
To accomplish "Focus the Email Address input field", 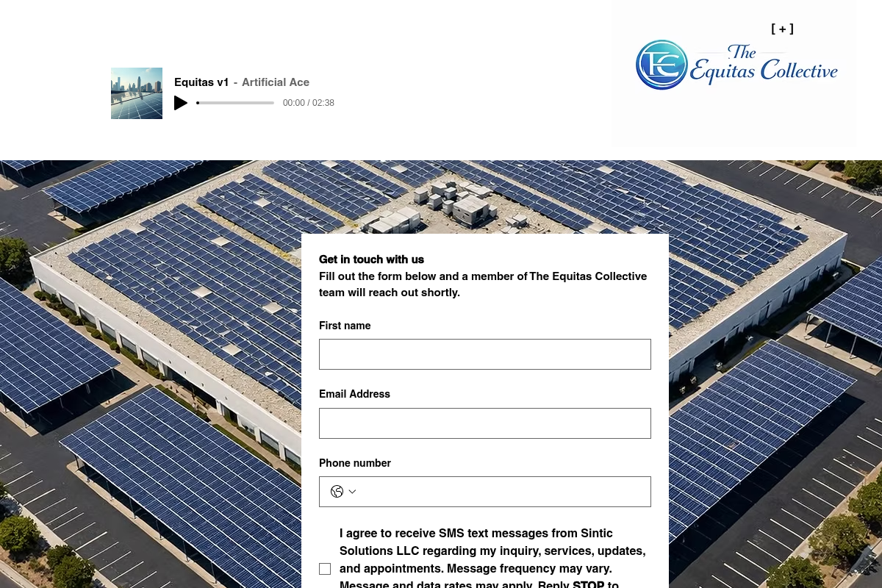I will pos(485,423).
